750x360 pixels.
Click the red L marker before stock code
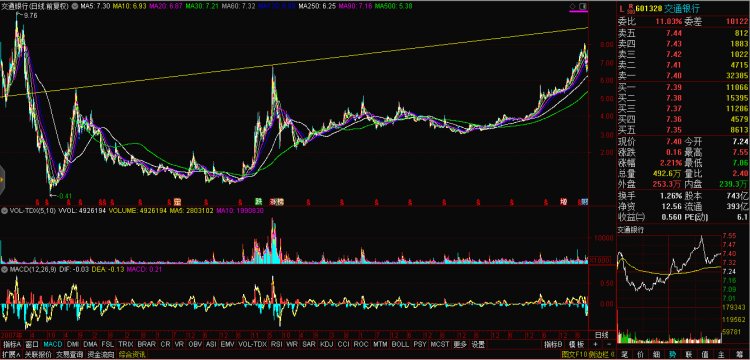pos(621,8)
